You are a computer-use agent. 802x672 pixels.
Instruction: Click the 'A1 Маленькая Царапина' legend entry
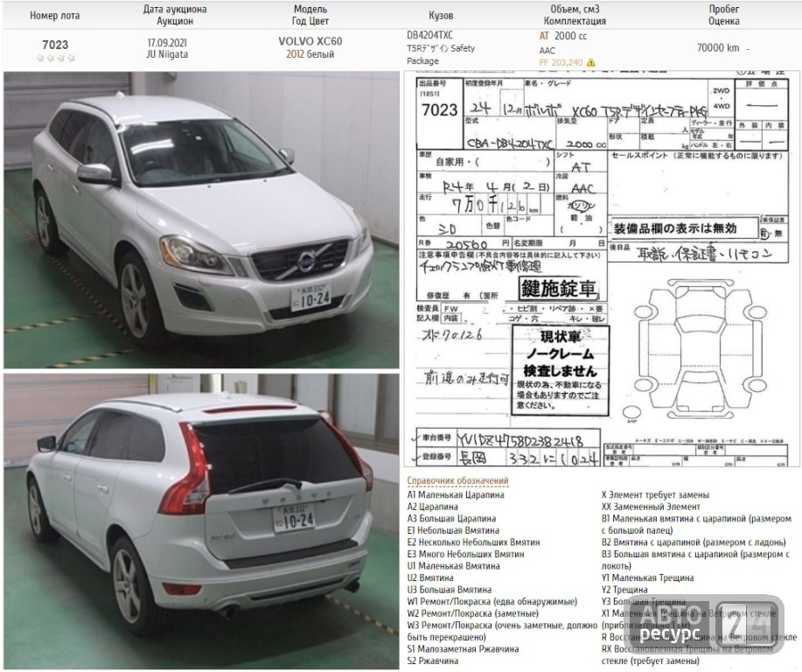tap(456, 495)
